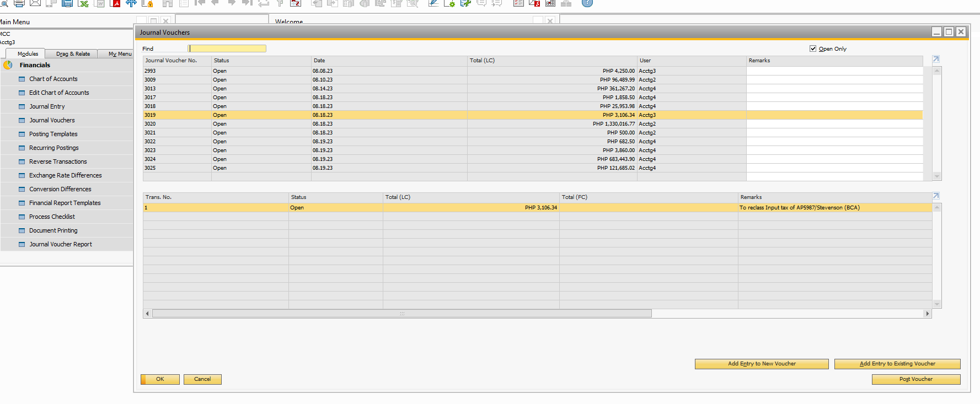Open Exchange Rate Differences

point(66,175)
